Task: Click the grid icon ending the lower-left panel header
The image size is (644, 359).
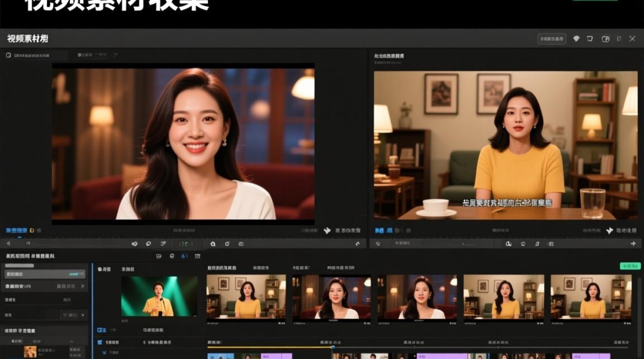Action: (x=197, y=256)
